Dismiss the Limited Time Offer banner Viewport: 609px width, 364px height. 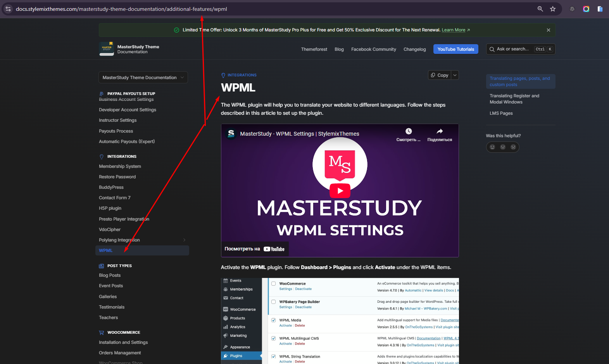coord(549,30)
